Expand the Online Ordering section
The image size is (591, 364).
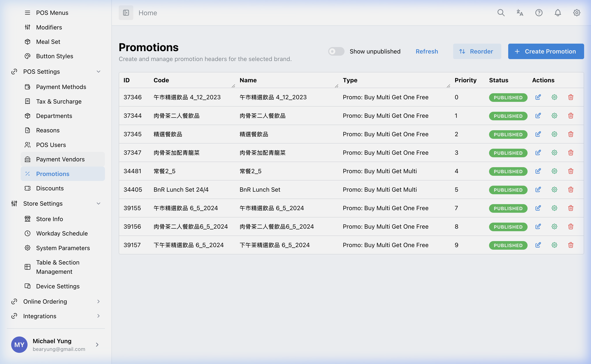coord(98,301)
